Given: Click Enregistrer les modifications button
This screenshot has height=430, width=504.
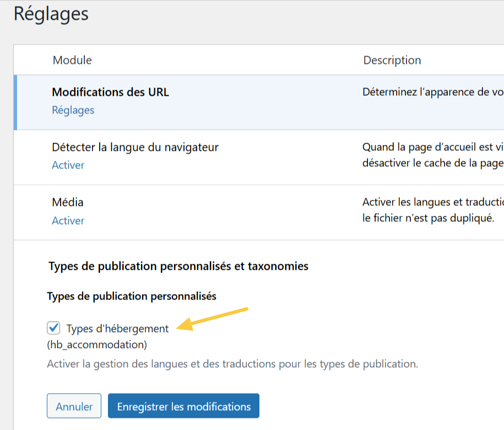Looking at the screenshot, I should click(x=183, y=407).
